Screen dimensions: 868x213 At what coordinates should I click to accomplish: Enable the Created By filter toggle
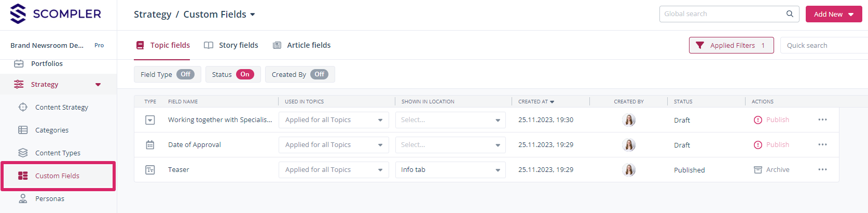coord(319,74)
